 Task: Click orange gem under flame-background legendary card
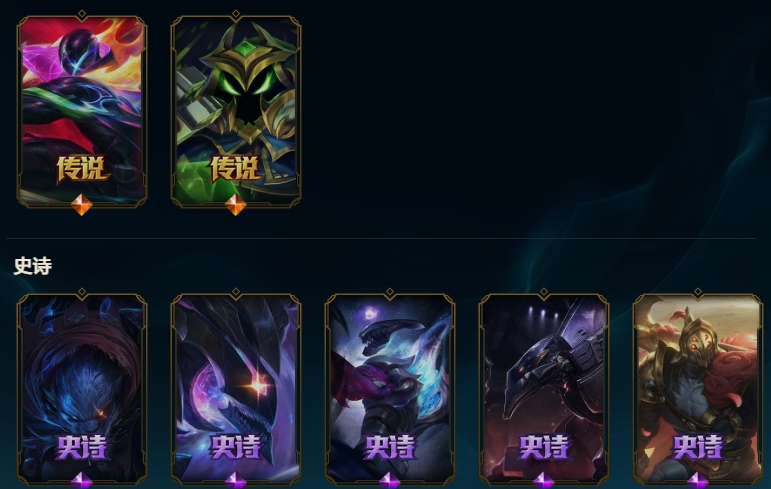(x=82, y=205)
